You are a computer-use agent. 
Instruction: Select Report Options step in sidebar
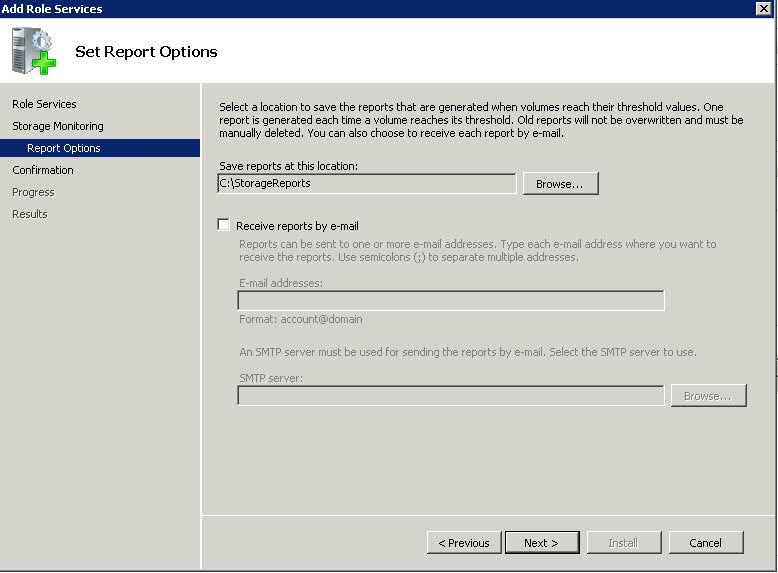[100, 148]
